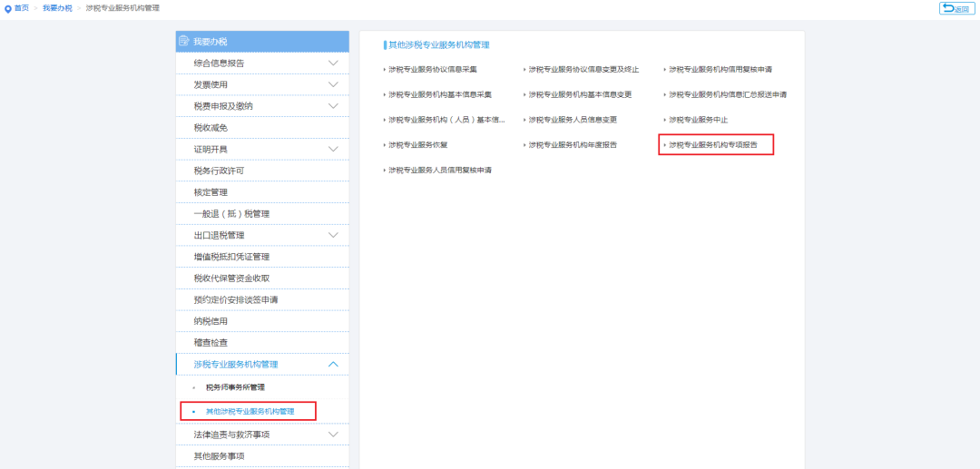Click the 我要办税 header document icon
The width and height of the screenshot is (980, 469).
(184, 42)
